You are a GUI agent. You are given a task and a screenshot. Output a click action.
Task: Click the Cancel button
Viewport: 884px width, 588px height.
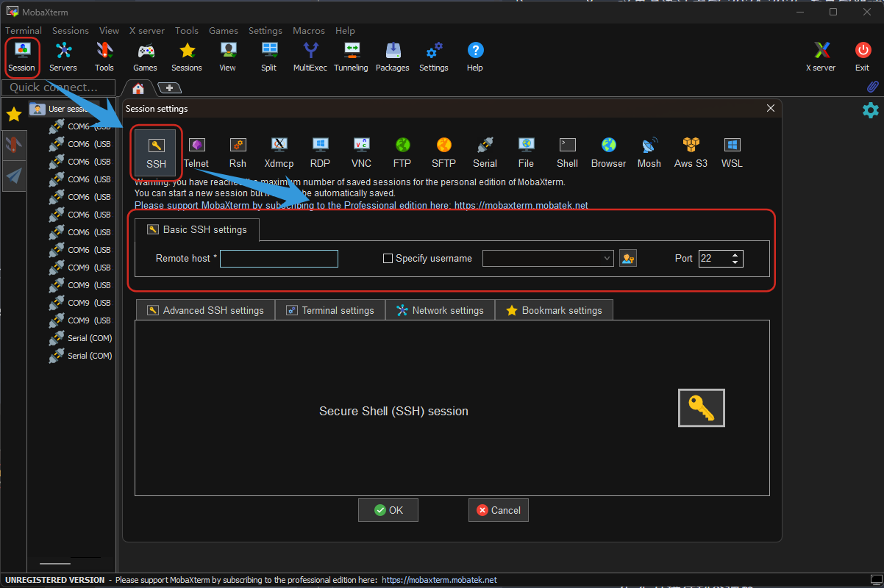pyautogui.click(x=499, y=510)
